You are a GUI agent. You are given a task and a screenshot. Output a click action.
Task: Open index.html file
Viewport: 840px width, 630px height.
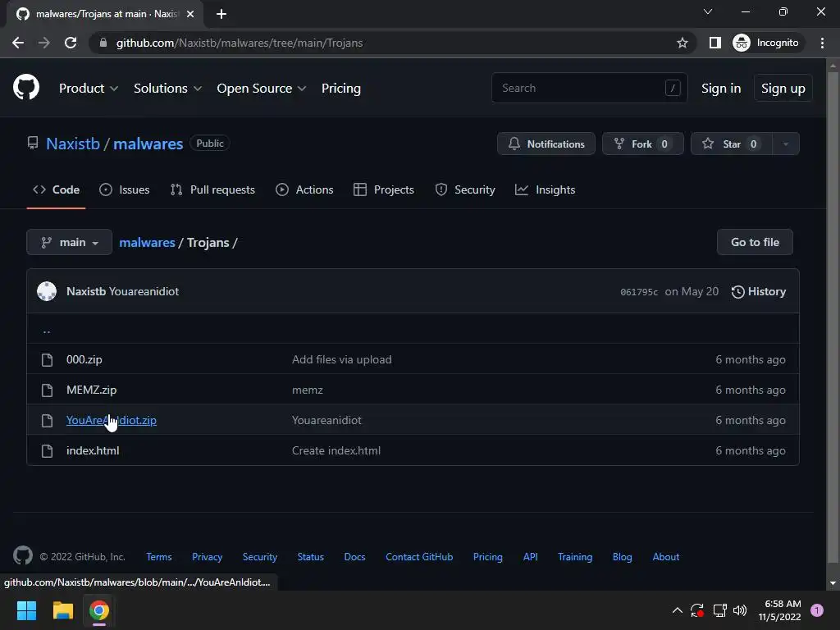pyautogui.click(x=93, y=450)
